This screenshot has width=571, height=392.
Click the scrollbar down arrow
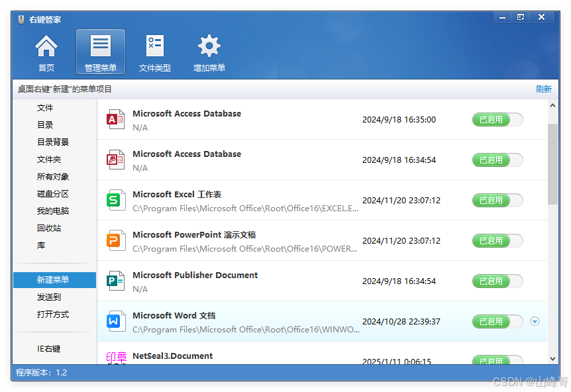pyautogui.click(x=552, y=358)
